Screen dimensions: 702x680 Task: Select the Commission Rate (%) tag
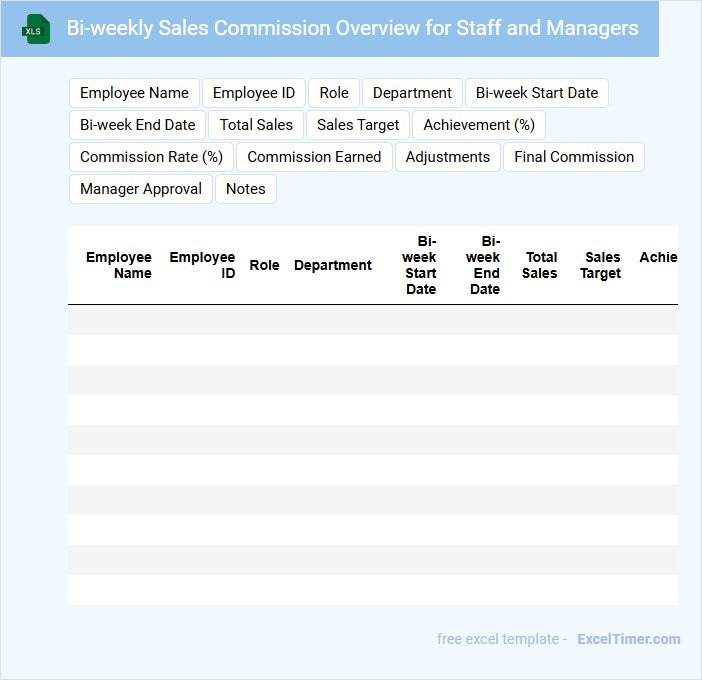(151, 157)
